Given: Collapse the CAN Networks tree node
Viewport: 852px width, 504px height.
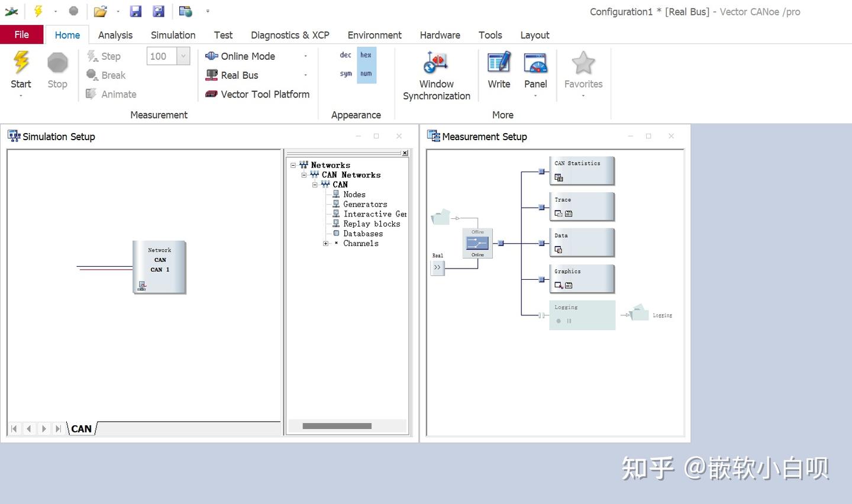Looking at the screenshot, I should 304,175.
